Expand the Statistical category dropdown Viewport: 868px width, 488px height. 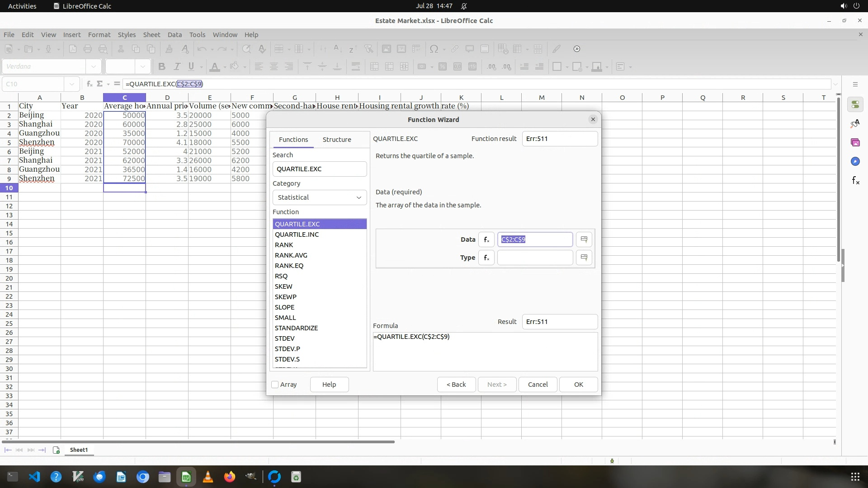click(319, 197)
